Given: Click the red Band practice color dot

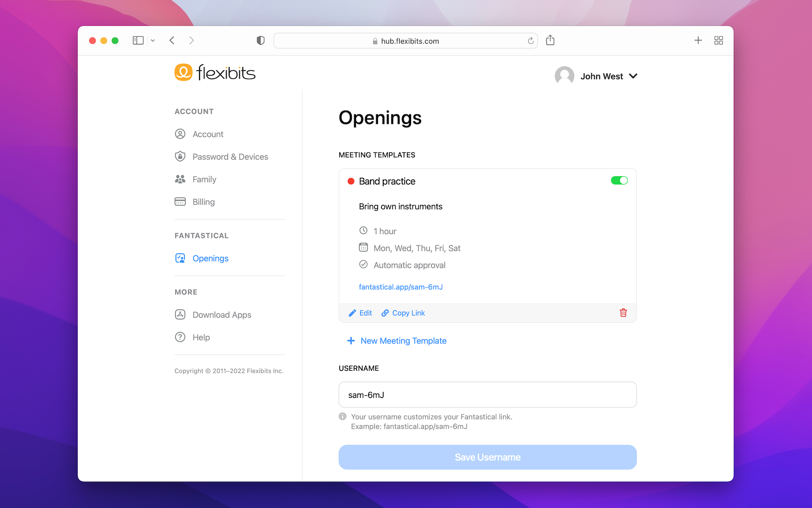Looking at the screenshot, I should tap(351, 181).
